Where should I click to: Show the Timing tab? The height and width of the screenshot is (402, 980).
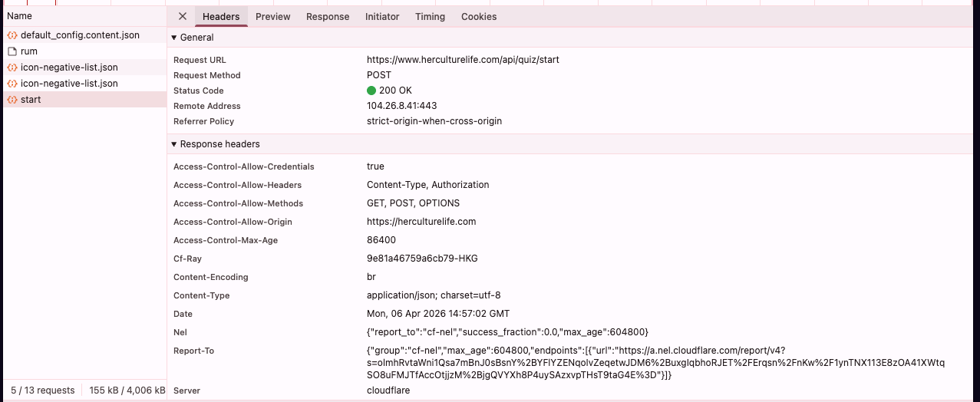[430, 17]
